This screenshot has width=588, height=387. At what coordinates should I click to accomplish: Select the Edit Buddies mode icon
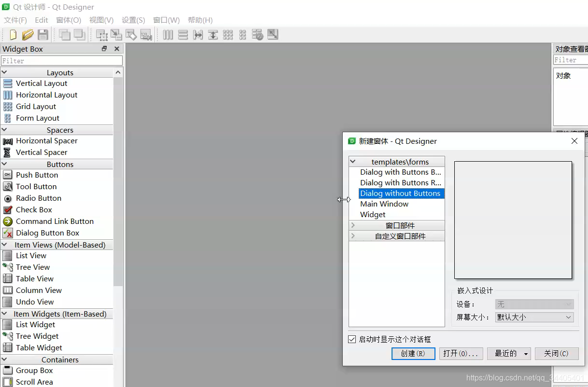(131, 35)
